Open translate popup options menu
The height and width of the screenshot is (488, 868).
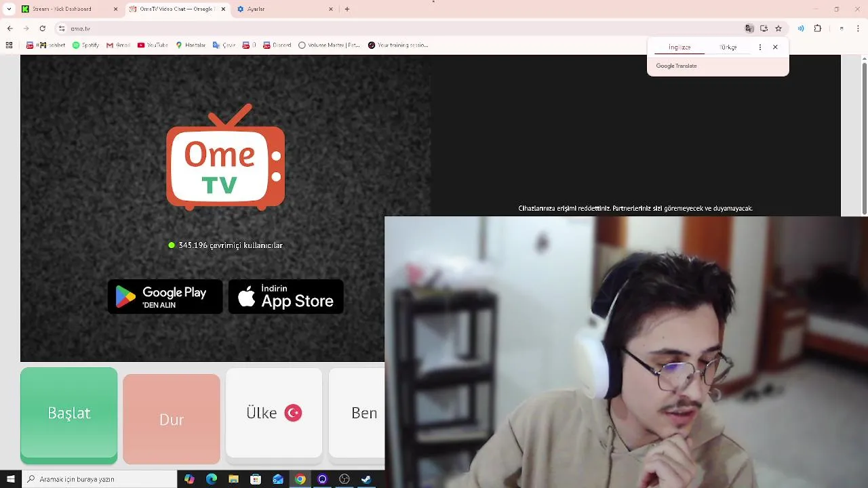(759, 47)
